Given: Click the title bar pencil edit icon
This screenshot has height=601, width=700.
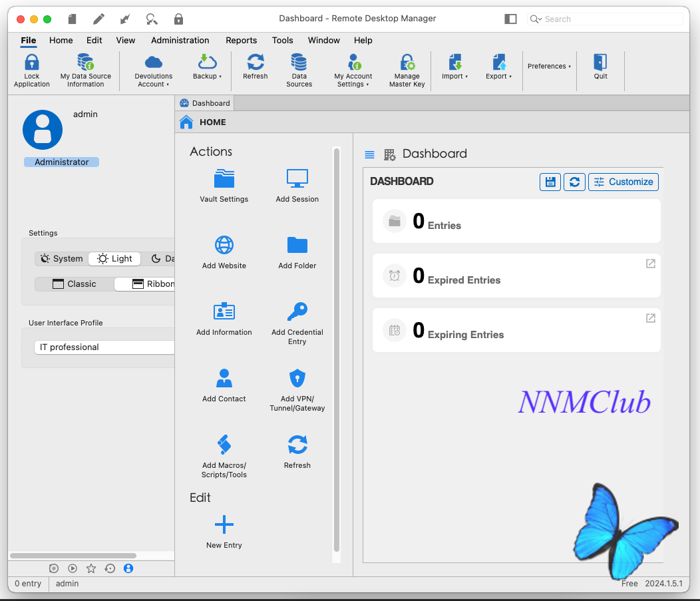Looking at the screenshot, I should (x=98, y=19).
